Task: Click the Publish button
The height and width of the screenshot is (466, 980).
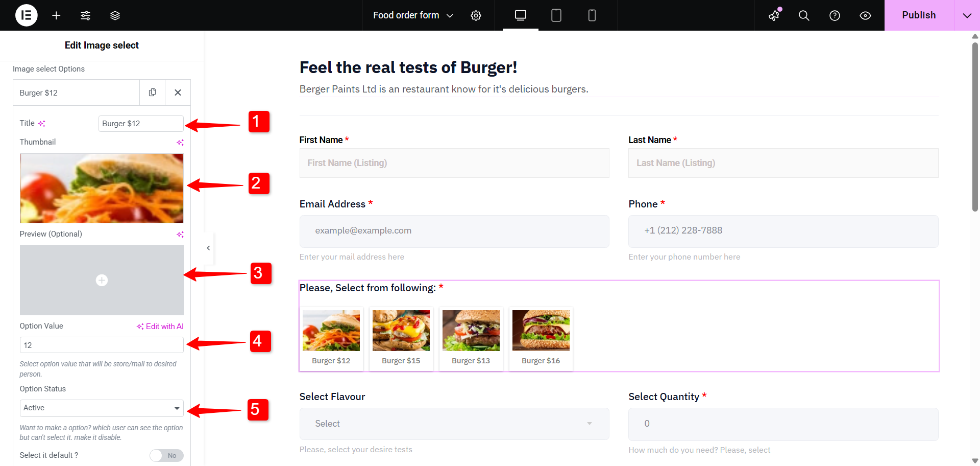Action: [x=919, y=15]
